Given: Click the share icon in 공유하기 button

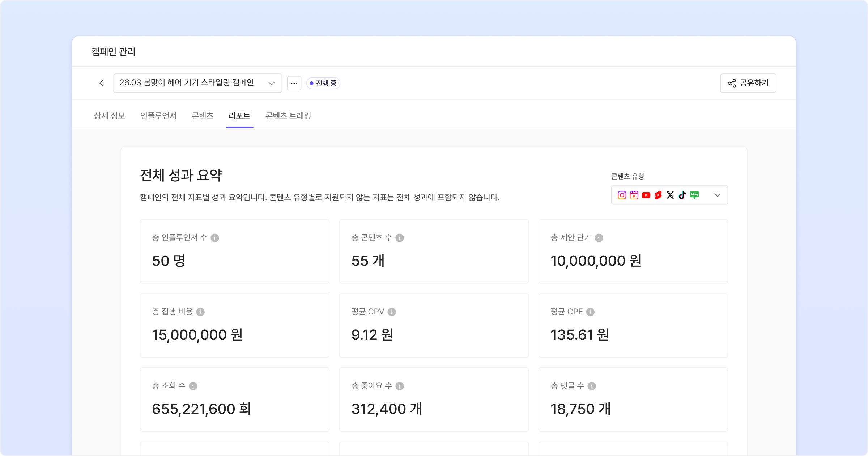Looking at the screenshot, I should click(x=732, y=83).
